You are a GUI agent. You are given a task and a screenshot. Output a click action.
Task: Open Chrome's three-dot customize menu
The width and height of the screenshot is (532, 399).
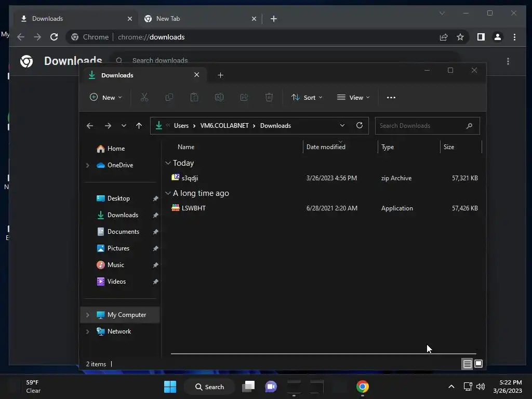(514, 37)
